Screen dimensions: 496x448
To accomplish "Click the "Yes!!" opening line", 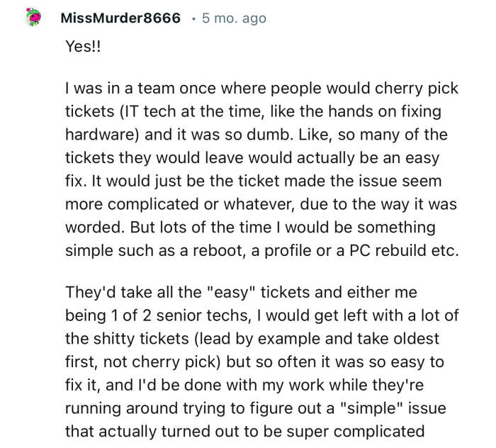I will coord(84,46).
